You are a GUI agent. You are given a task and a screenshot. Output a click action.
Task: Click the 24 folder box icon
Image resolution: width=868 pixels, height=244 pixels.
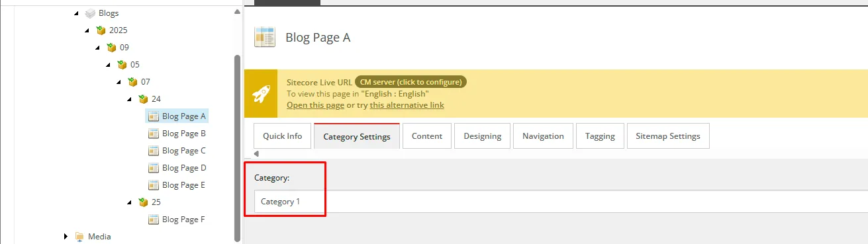pyautogui.click(x=143, y=99)
